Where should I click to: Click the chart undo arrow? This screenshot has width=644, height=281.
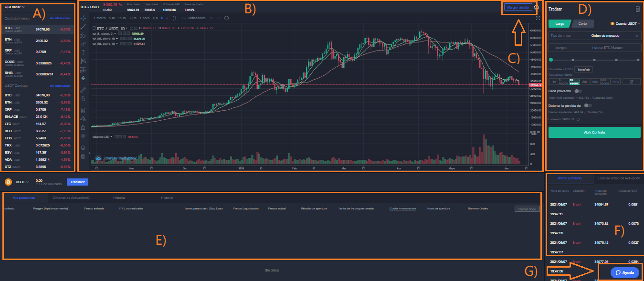coord(212,18)
